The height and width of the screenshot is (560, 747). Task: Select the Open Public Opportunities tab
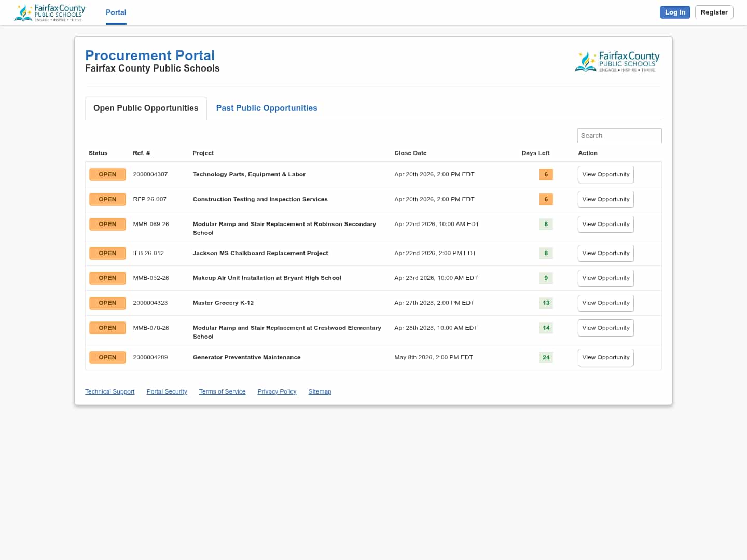click(146, 108)
